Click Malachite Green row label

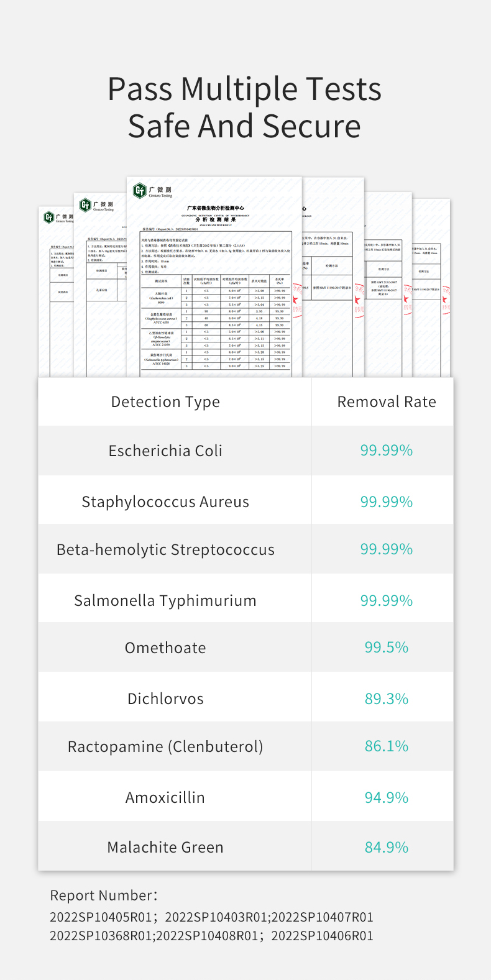point(165,847)
